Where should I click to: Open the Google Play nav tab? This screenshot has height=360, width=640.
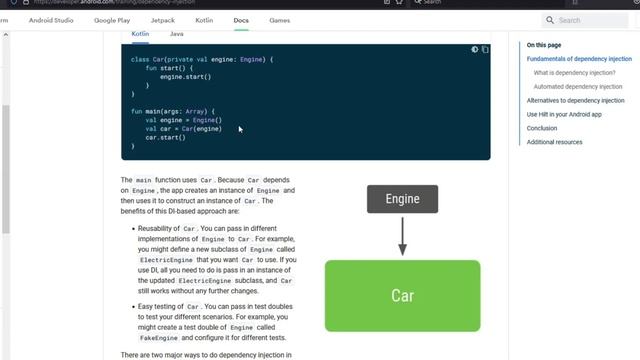pos(112,20)
